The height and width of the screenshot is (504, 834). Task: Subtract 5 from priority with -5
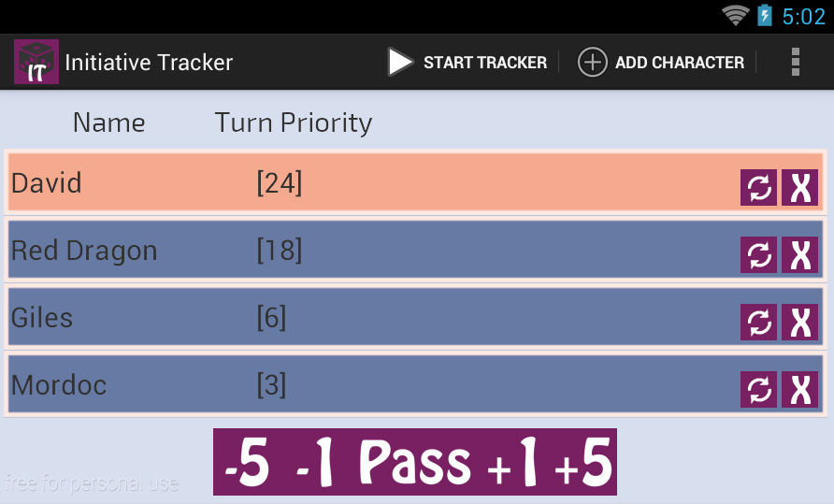click(x=248, y=462)
